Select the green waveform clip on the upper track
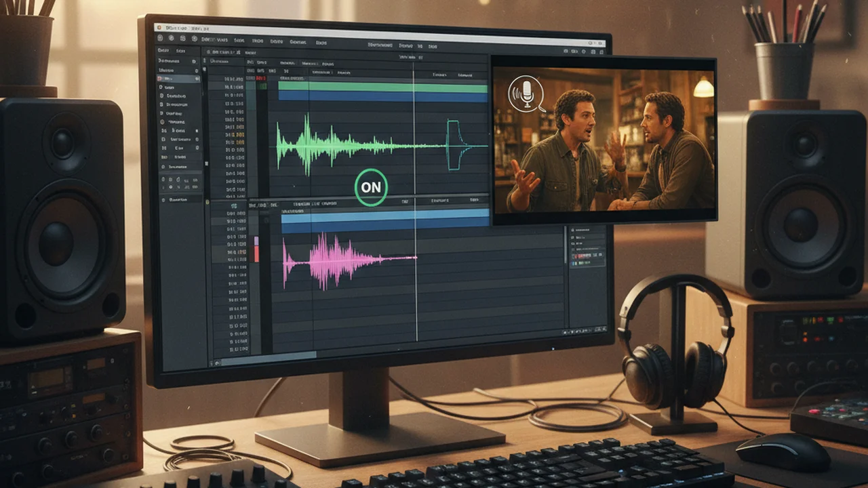Image resolution: width=868 pixels, height=488 pixels. coord(346,144)
